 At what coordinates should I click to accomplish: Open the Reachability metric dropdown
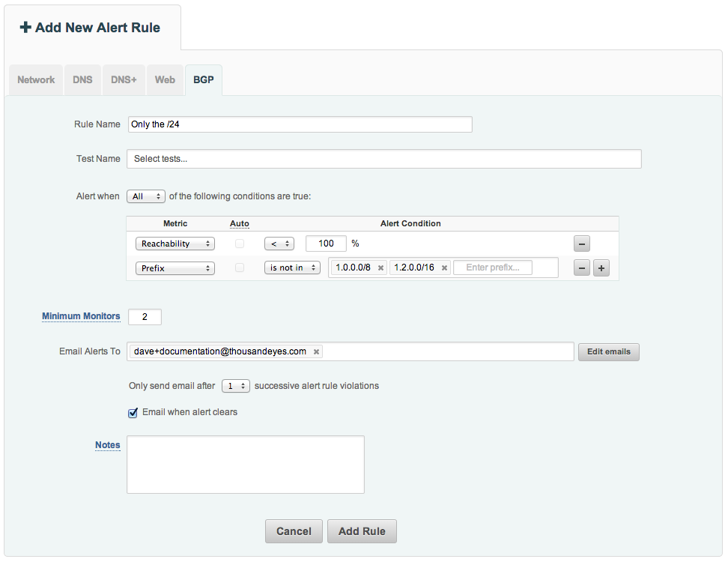[x=175, y=244]
